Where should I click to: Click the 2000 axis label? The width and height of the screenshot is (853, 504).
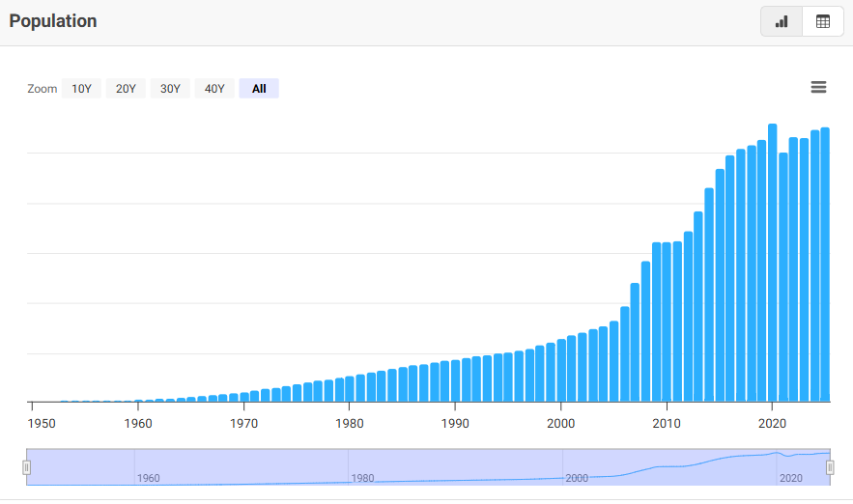(x=561, y=424)
